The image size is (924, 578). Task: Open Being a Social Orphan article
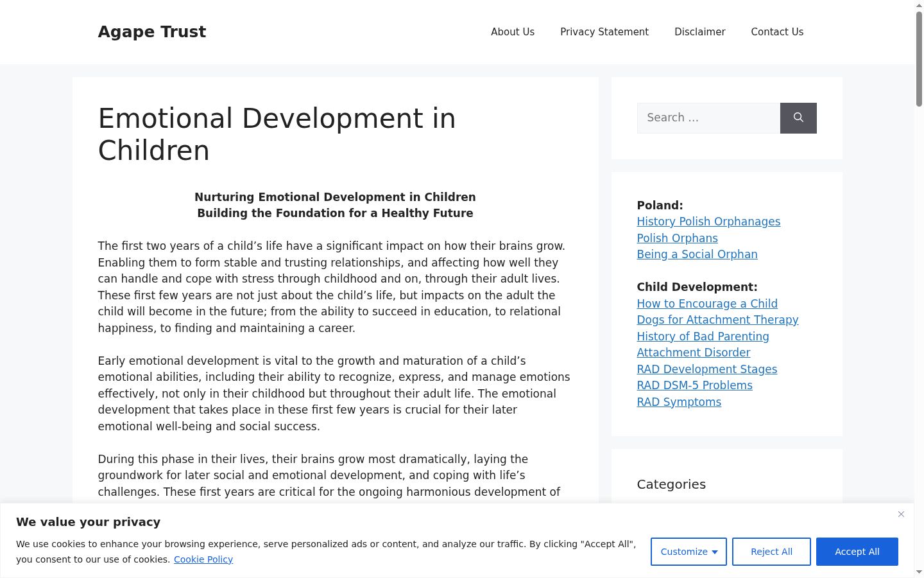[x=697, y=254]
